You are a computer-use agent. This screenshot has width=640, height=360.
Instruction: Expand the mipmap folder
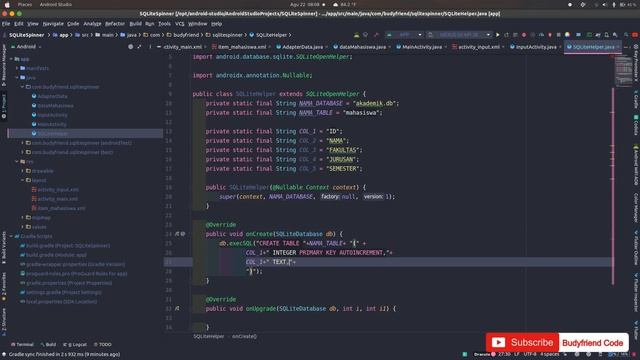click(x=22, y=218)
